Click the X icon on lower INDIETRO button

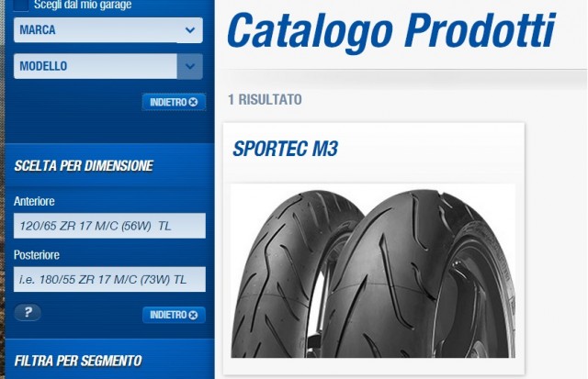194,315
